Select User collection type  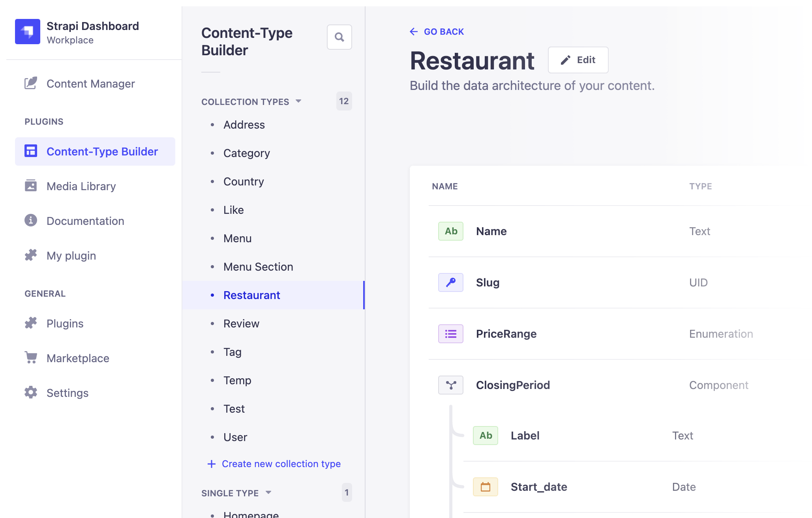point(273,437)
